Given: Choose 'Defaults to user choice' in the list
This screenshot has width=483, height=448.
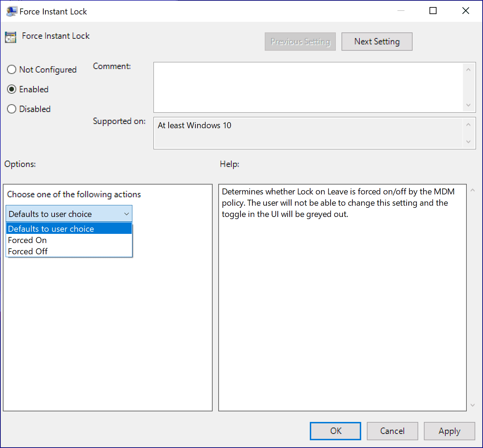Looking at the screenshot, I should click(x=69, y=229).
